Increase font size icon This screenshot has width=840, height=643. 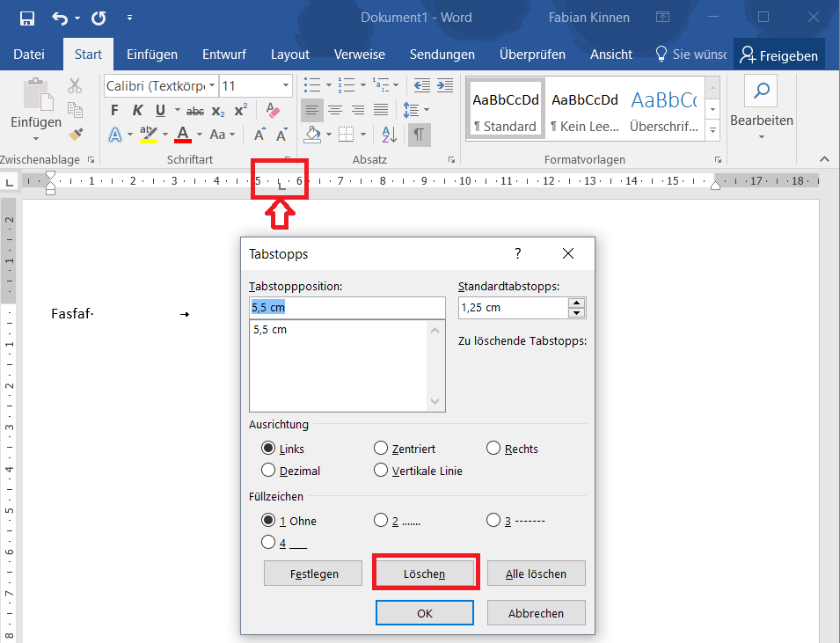259,135
